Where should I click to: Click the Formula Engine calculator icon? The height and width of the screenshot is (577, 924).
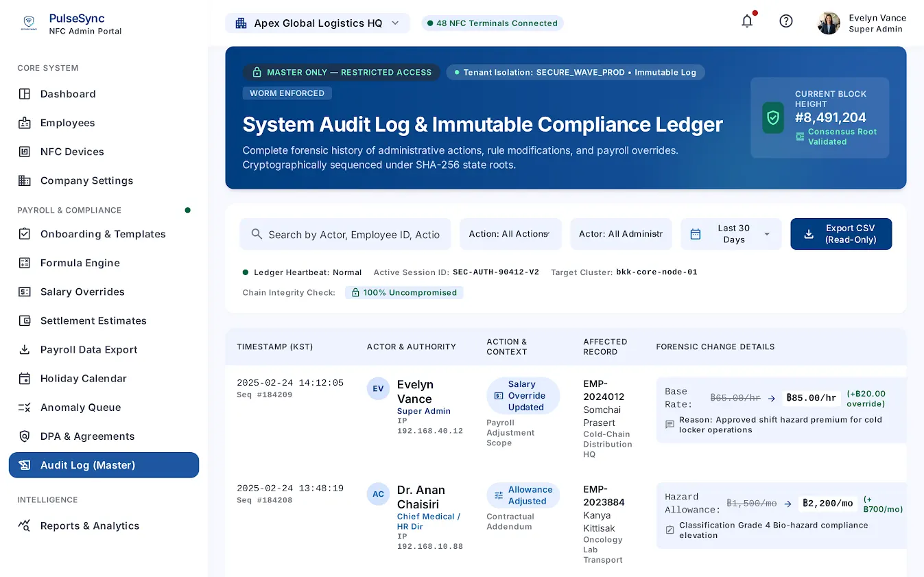[25, 263]
